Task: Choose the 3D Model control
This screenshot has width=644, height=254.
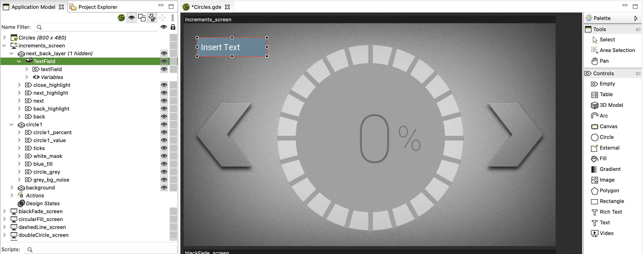Action: [607, 105]
